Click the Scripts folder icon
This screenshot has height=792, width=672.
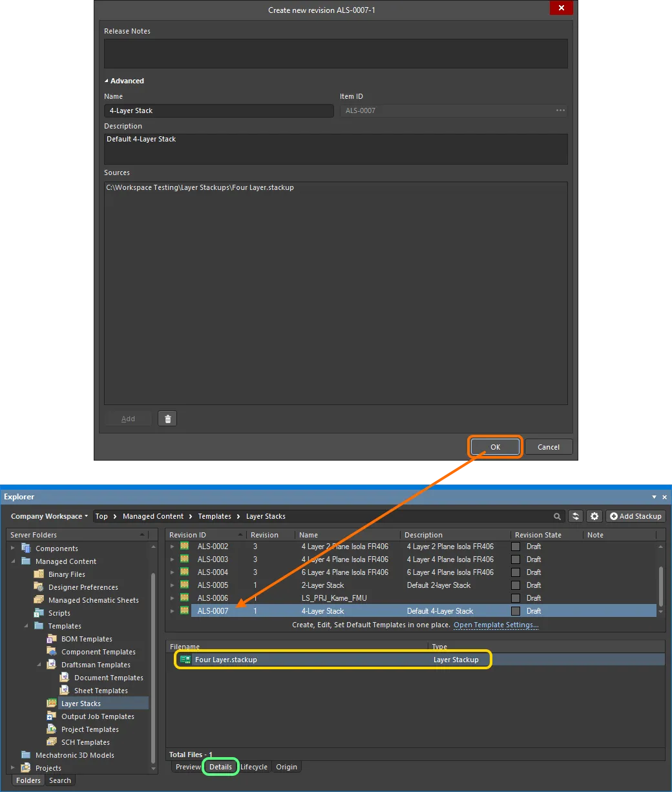coord(39,613)
